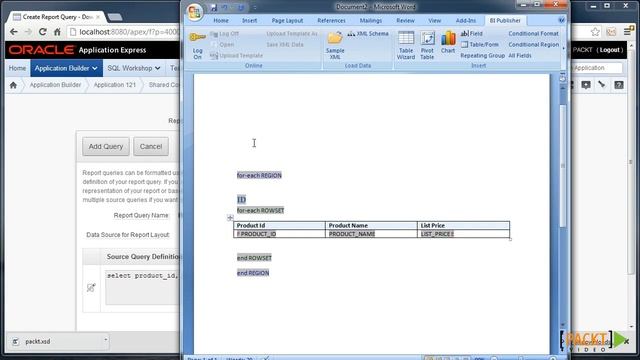Open the View tab in Word

coord(435,20)
